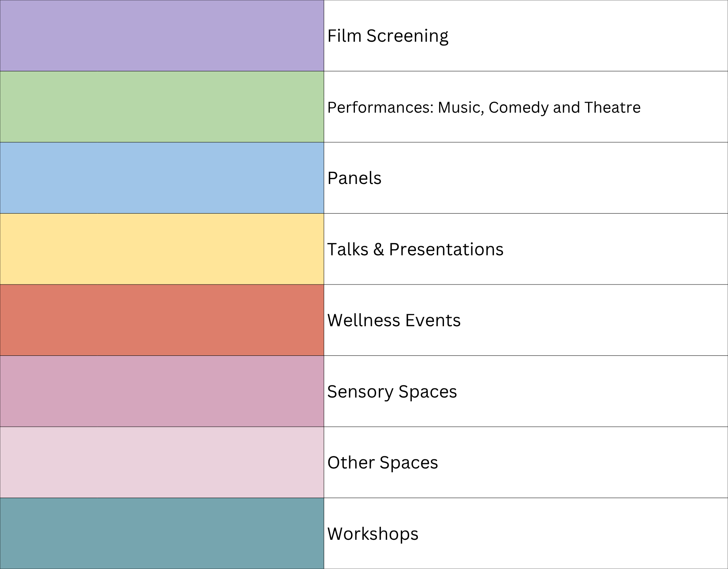
Task: Select the "Workshops" legend label
Action: coord(373,534)
